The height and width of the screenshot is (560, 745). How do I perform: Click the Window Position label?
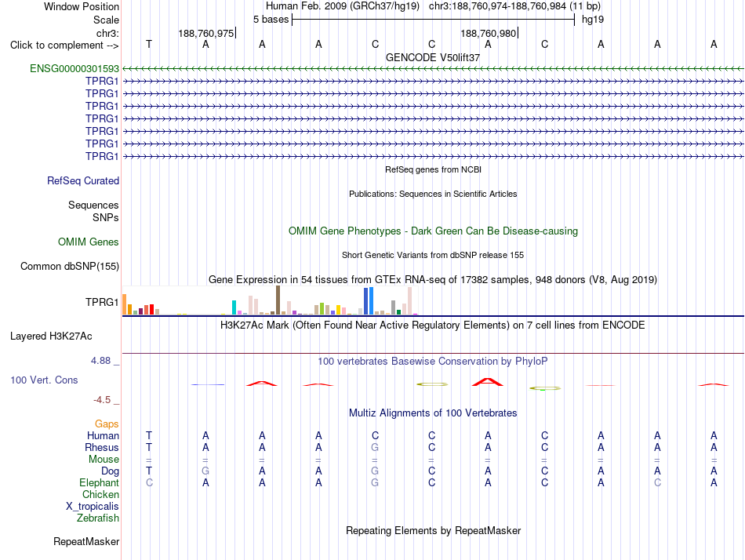[82, 6]
